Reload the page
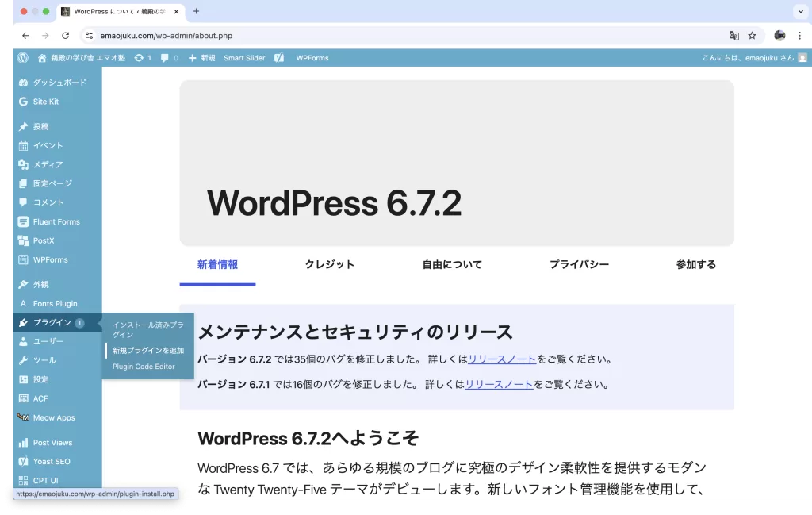The image size is (812, 515). click(x=65, y=35)
